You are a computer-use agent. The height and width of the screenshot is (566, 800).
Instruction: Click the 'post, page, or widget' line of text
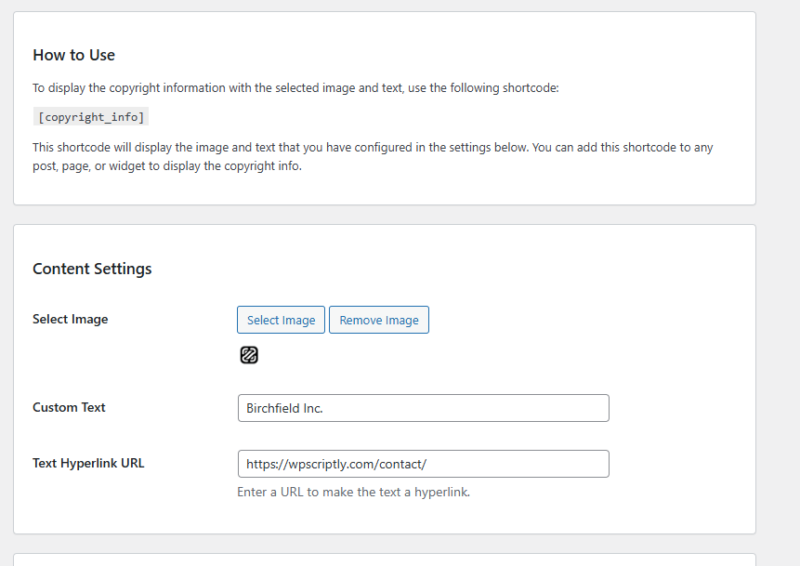167,166
